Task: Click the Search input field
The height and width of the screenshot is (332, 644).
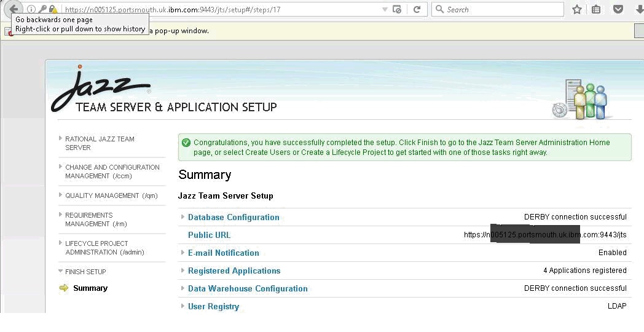Action: [497, 9]
